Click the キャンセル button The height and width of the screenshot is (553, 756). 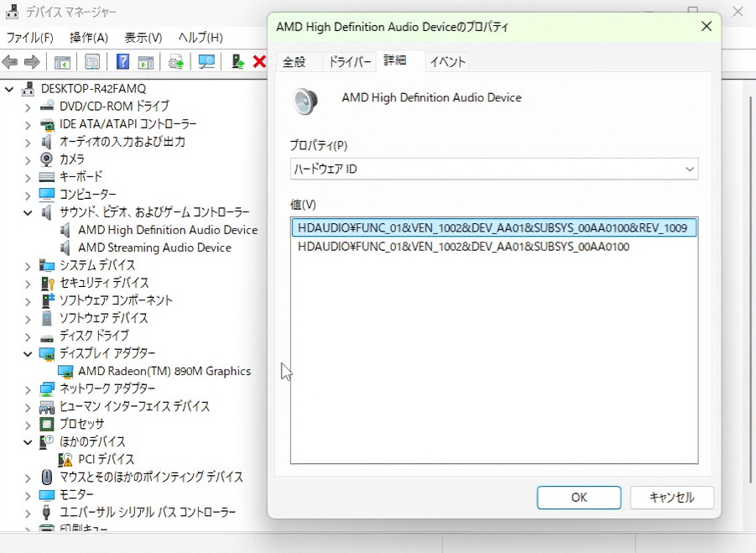pos(671,497)
